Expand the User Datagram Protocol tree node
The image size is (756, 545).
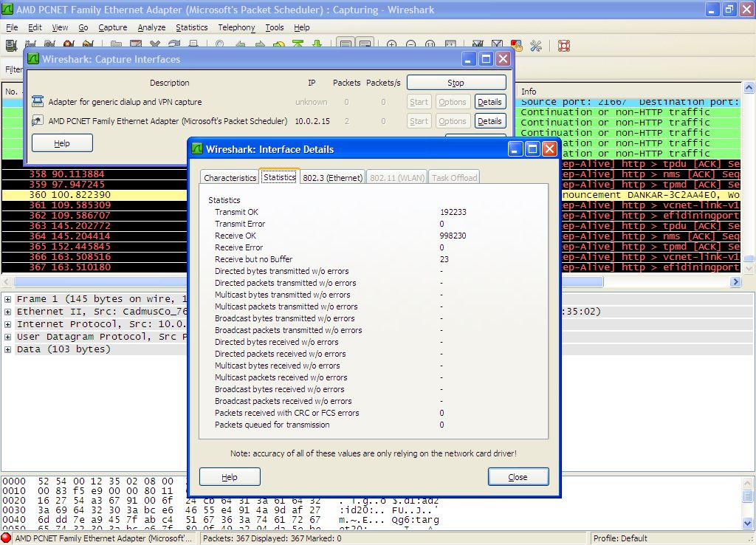7,337
